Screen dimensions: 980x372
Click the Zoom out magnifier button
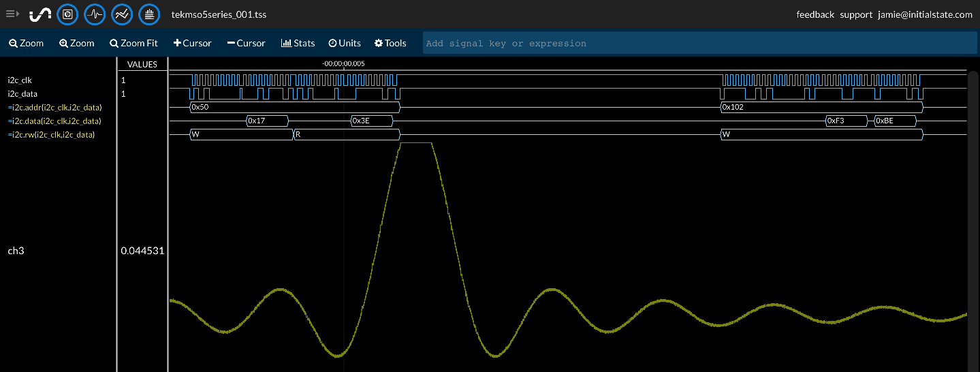pyautogui.click(x=26, y=43)
